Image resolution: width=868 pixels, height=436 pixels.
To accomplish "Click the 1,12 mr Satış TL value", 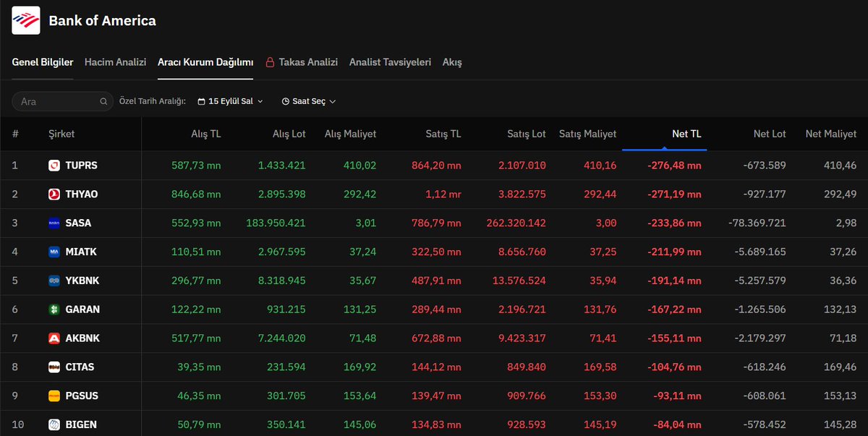I will (x=443, y=195).
